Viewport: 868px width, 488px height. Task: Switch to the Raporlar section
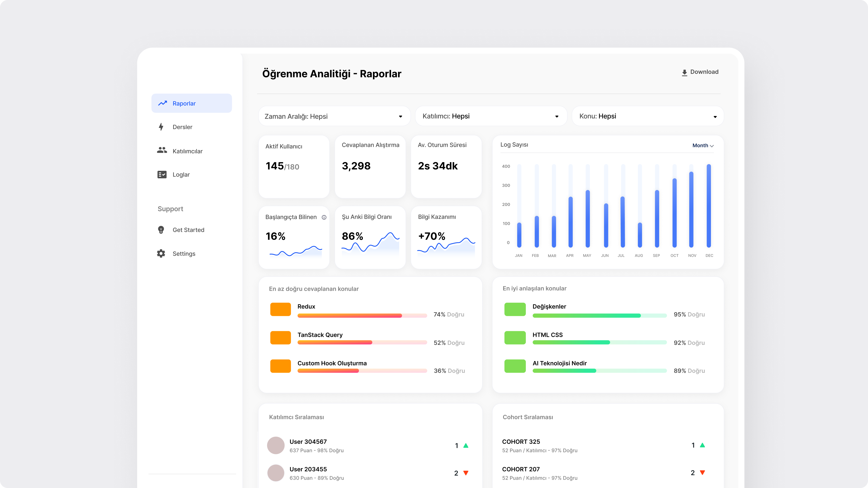184,103
